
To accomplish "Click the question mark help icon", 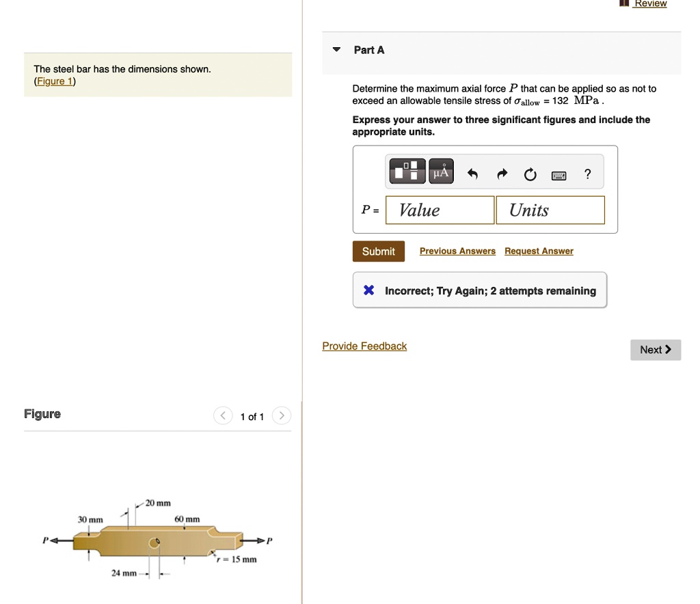I will coord(587,174).
